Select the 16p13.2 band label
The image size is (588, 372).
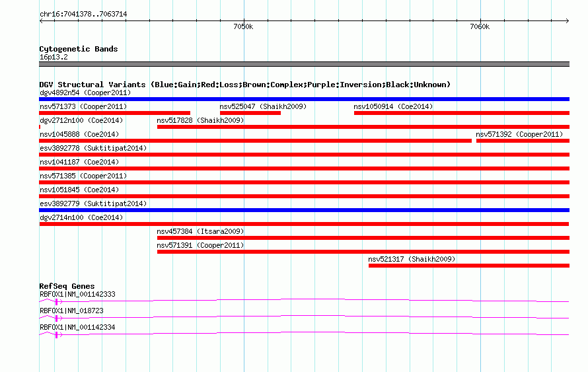[x=54, y=57]
